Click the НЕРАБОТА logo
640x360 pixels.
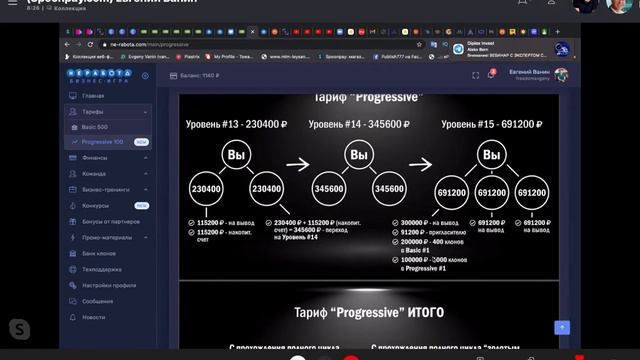point(99,76)
